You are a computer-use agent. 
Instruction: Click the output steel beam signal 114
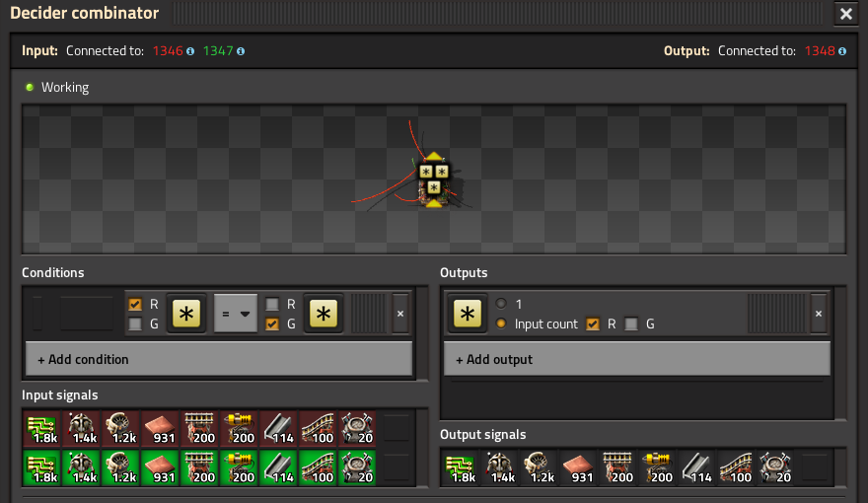click(x=697, y=468)
